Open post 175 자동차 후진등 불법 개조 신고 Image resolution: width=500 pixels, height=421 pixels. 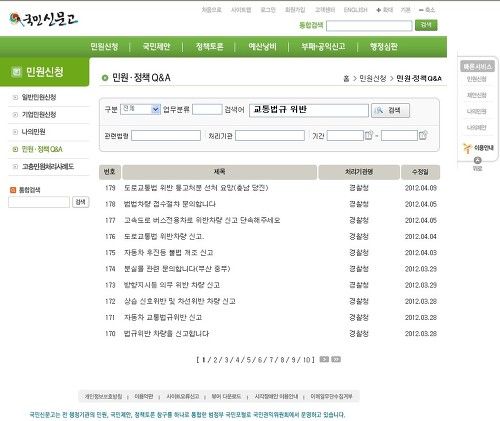pos(168,253)
